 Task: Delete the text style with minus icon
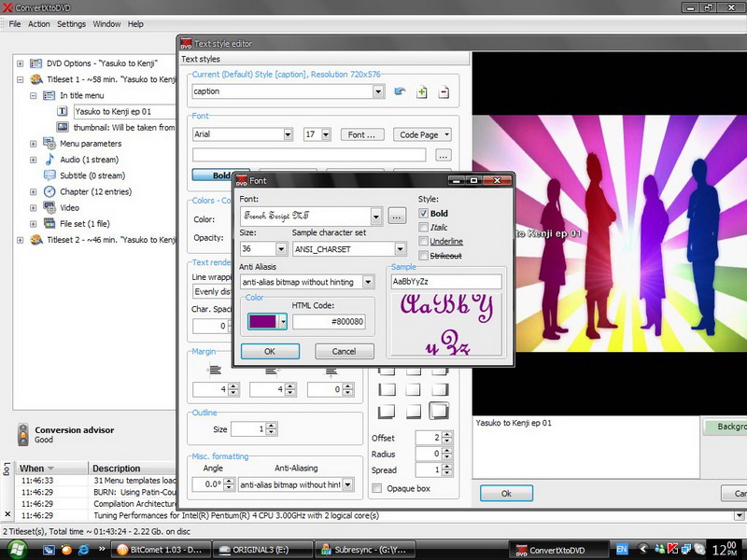(444, 91)
